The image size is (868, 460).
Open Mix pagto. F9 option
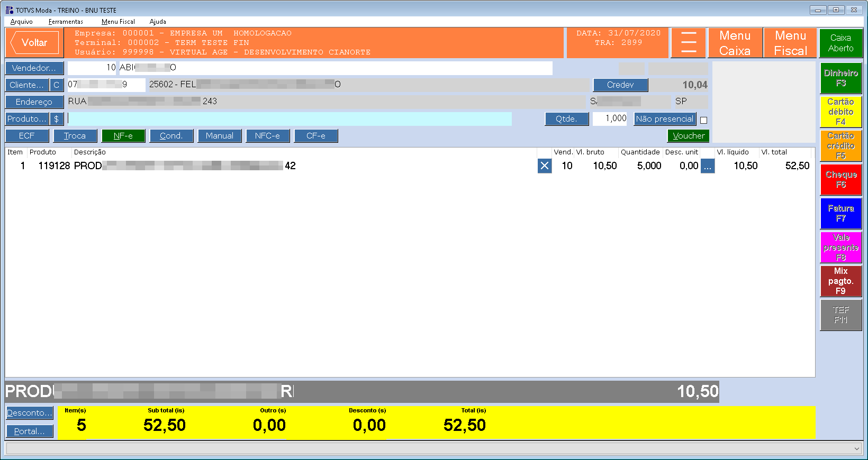tap(841, 281)
